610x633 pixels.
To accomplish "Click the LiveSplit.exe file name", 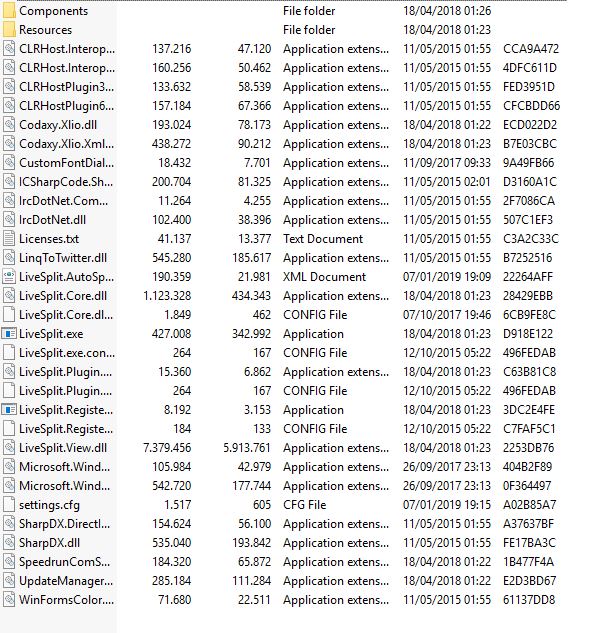I will coord(51,334).
